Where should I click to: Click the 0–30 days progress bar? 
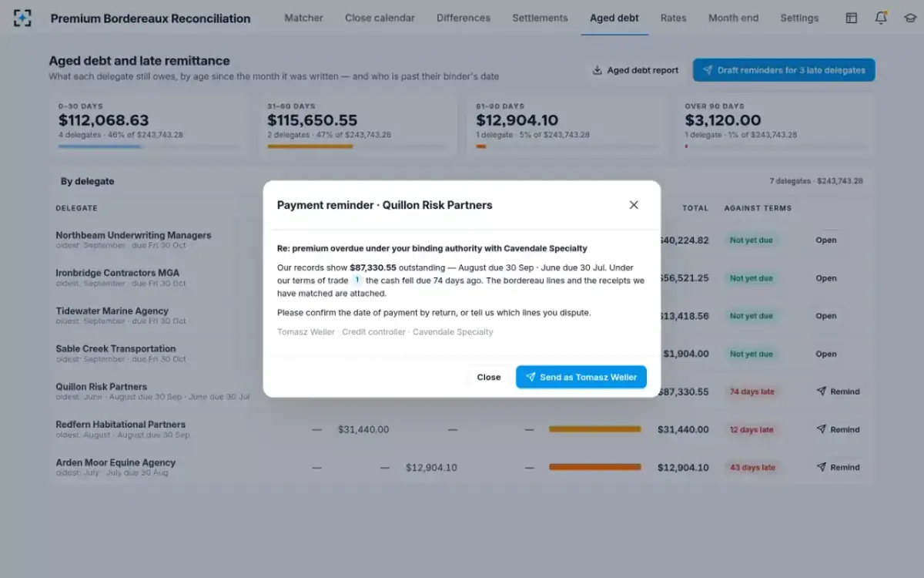[149, 146]
